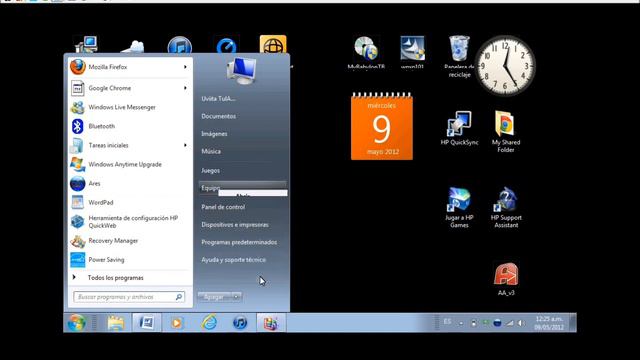640x360 pixels.
Task: Click the Windows Start orb
Action: [x=77, y=323]
